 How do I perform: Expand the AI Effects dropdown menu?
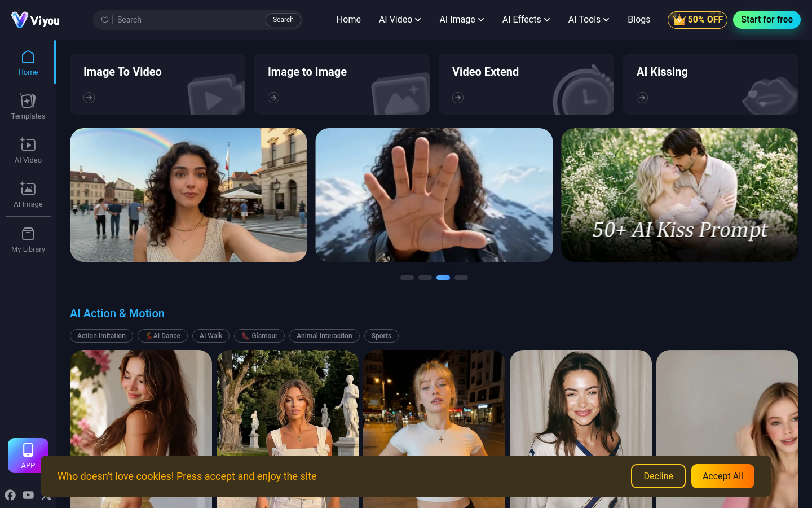pos(526,20)
